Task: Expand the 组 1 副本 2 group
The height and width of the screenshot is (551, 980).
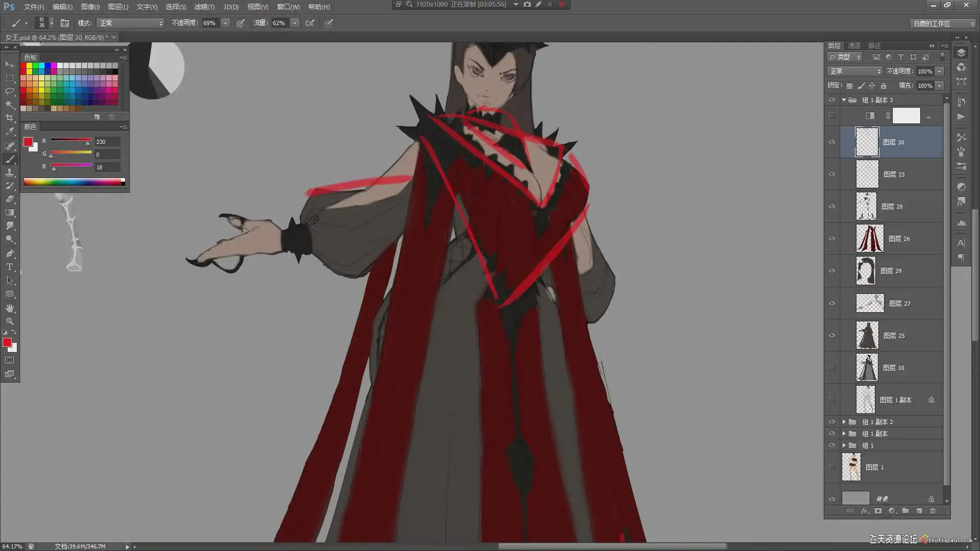Action: tap(844, 422)
